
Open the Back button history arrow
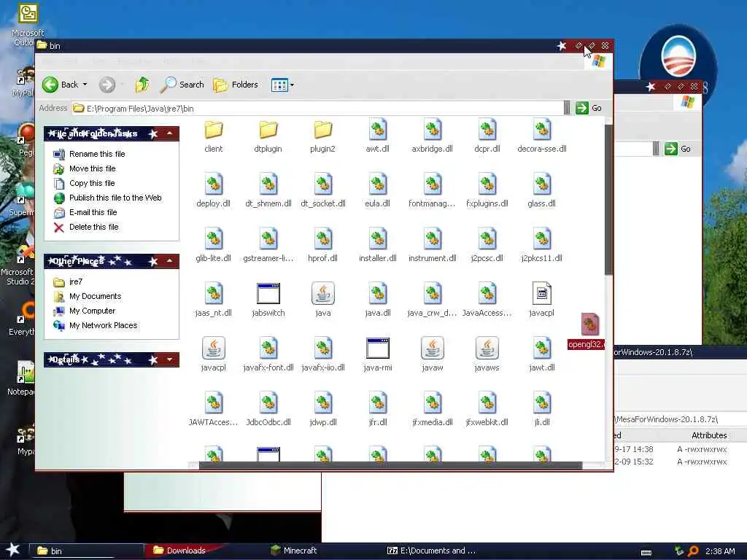click(85, 85)
